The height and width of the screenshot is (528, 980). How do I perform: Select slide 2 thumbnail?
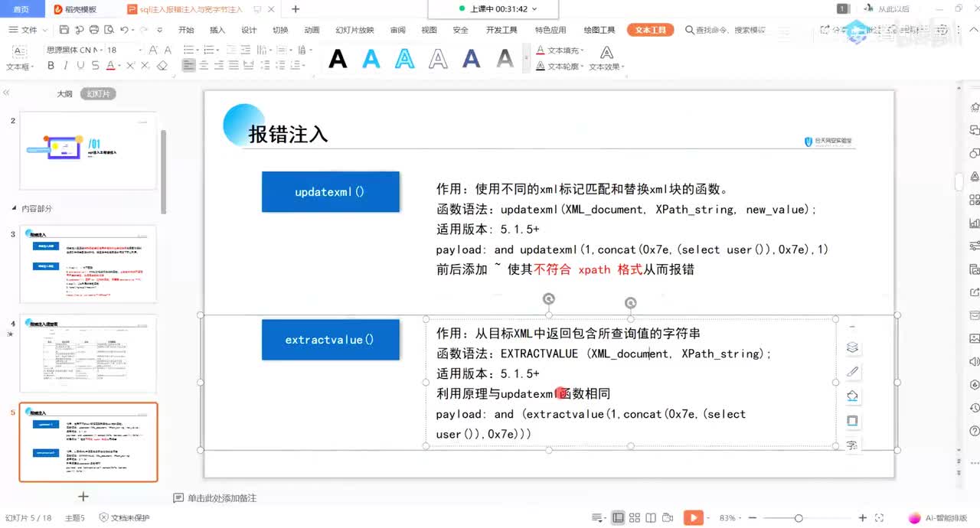(88, 151)
